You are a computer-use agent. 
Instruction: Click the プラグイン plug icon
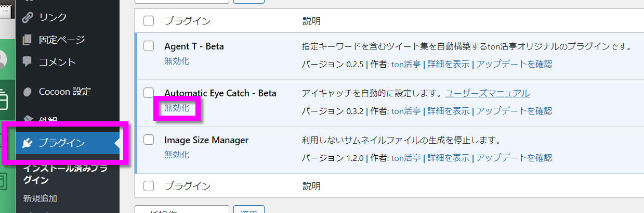(29, 143)
